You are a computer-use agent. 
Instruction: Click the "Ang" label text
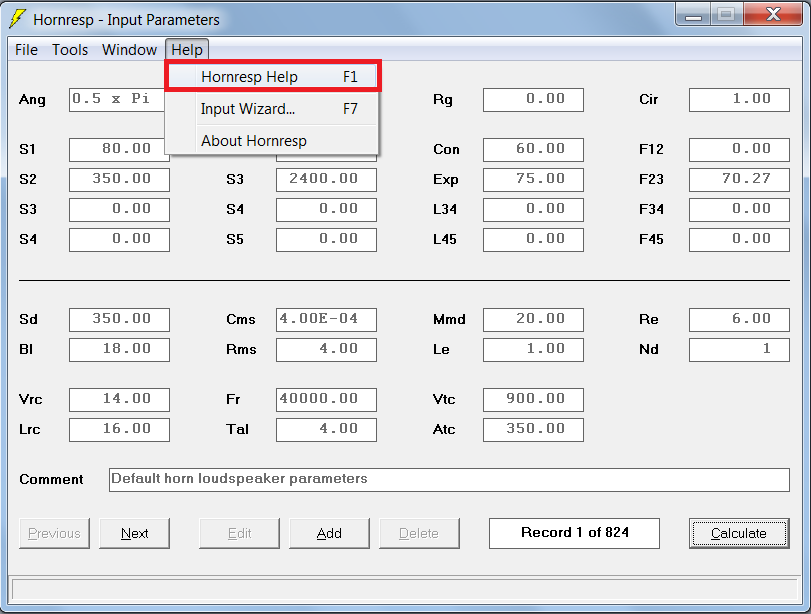(x=32, y=100)
